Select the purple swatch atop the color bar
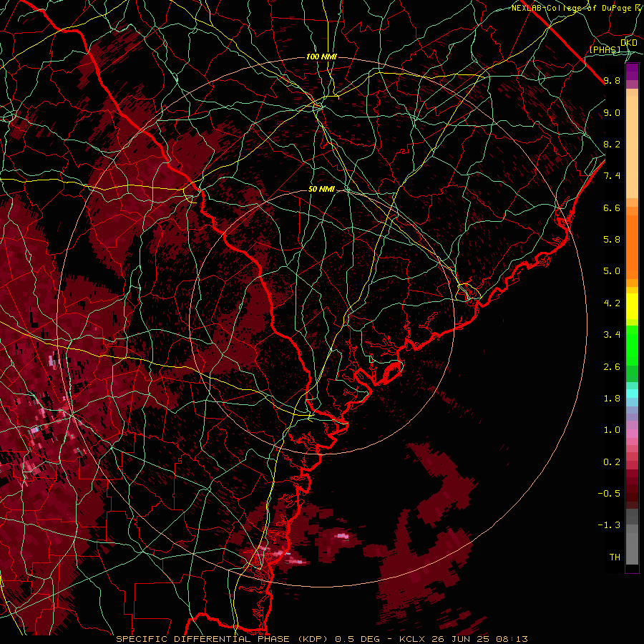This screenshot has height=644, width=644. click(x=632, y=72)
